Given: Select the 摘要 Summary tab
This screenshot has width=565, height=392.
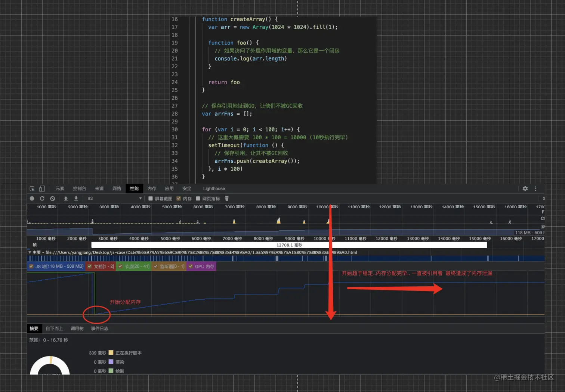Looking at the screenshot, I should 34,329.
